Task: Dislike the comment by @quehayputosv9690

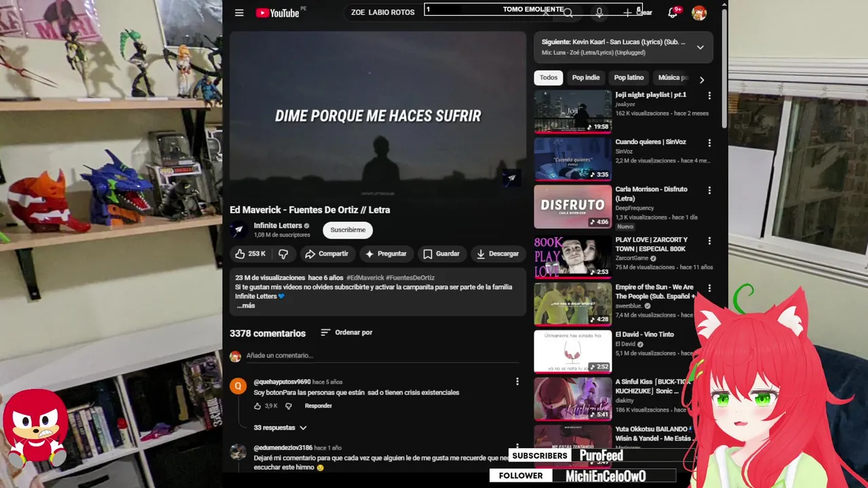Action: [288, 406]
